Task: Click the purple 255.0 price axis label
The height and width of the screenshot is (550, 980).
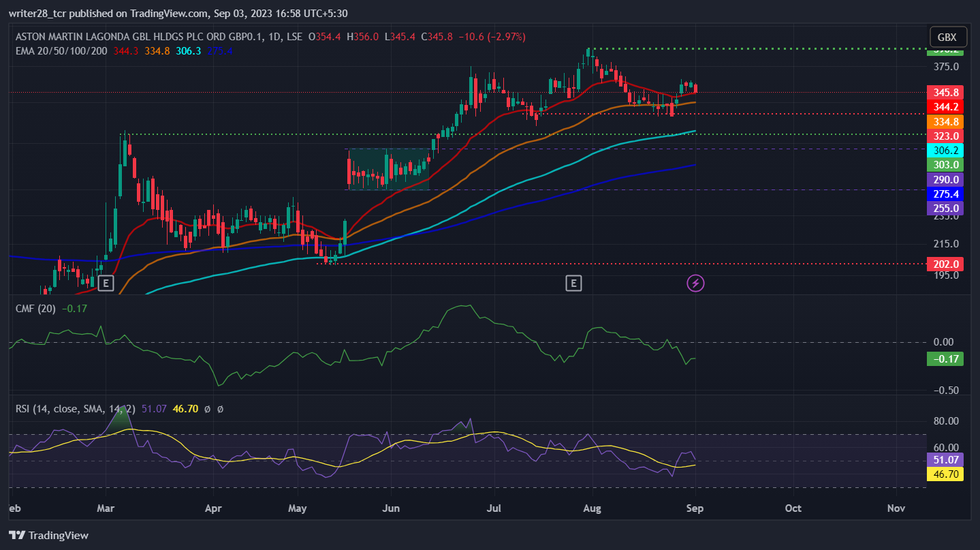Action: click(945, 208)
